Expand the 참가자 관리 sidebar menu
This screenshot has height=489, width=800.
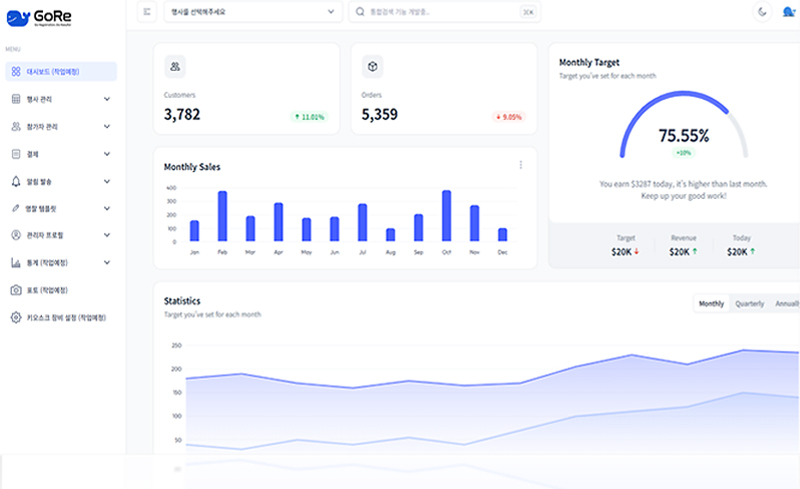pos(60,127)
